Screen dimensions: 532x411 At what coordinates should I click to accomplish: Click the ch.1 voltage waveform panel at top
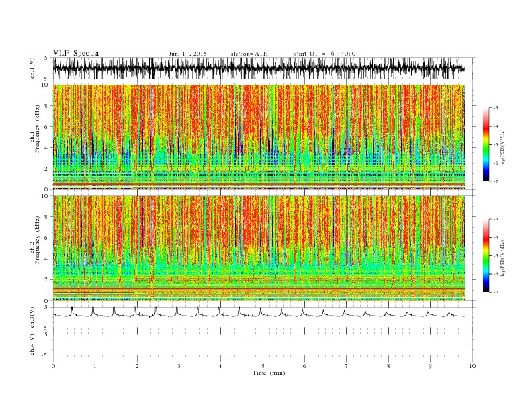click(263, 68)
